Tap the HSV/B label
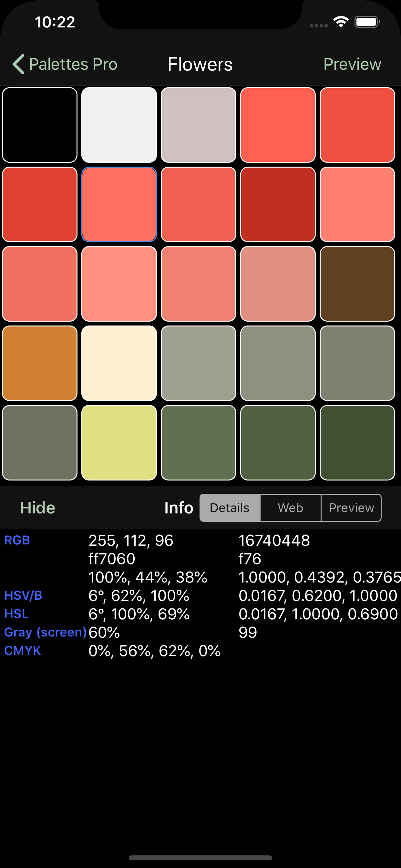The height and width of the screenshot is (868, 401). pos(23,595)
